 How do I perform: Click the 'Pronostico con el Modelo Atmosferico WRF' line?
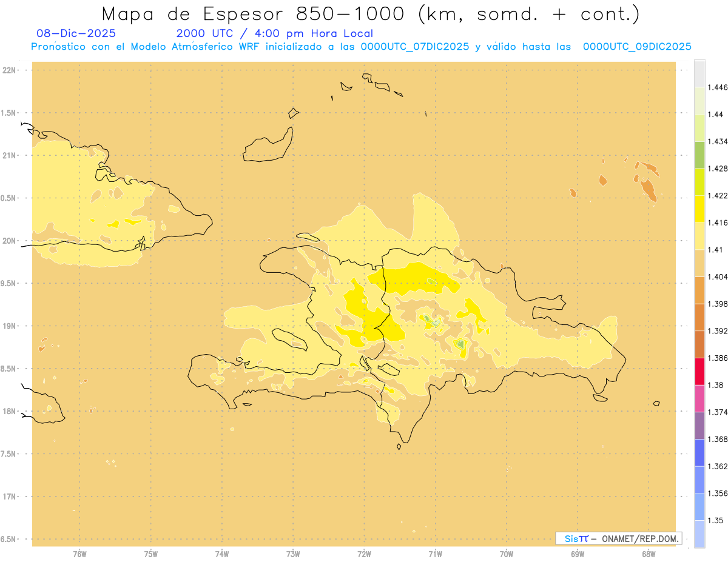click(x=361, y=47)
